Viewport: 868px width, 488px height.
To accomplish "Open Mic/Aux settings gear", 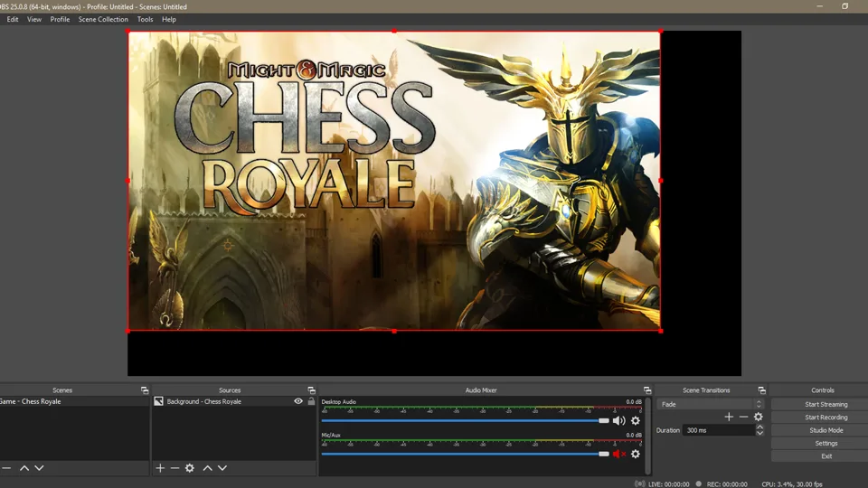I will [636, 454].
